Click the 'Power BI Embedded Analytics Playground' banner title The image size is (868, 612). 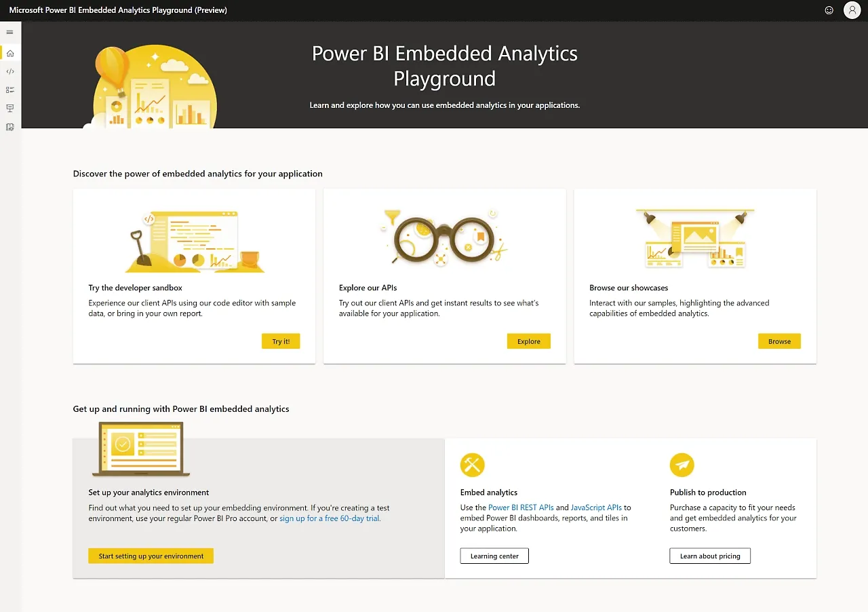tap(445, 66)
